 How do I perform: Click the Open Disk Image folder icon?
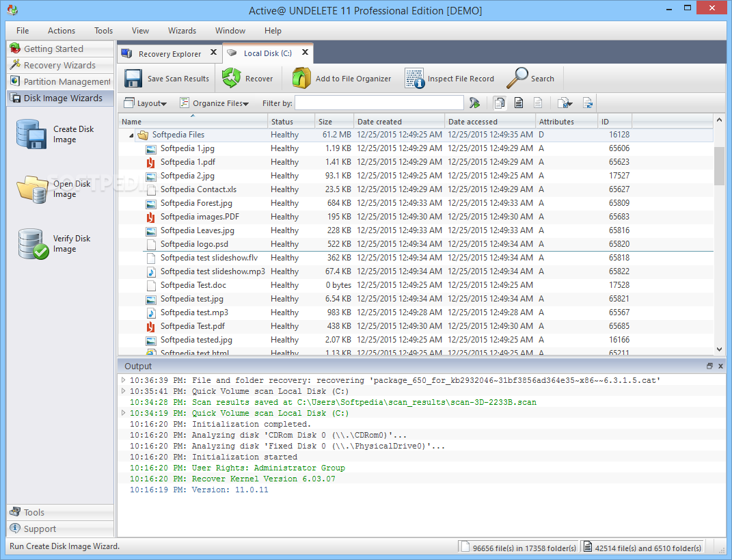(33, 189)
